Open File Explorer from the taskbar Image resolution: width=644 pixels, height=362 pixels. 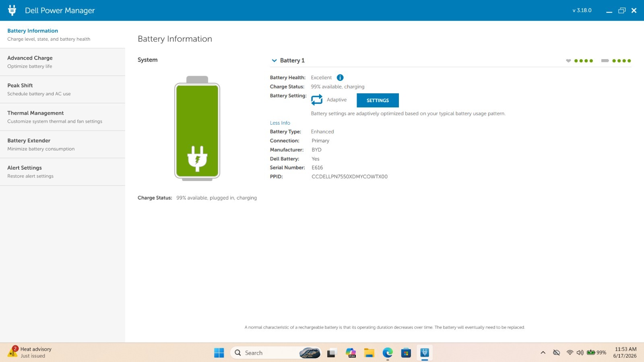tap(369, 353)
